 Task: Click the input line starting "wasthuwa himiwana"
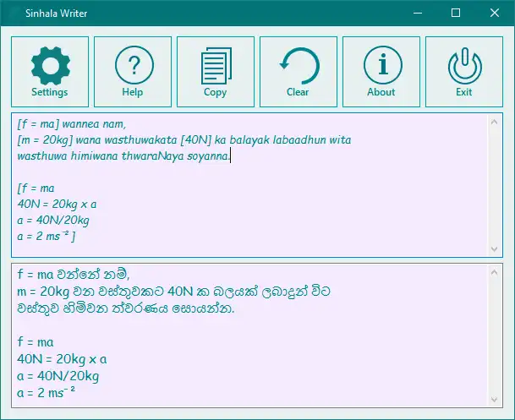coord(123,155)
